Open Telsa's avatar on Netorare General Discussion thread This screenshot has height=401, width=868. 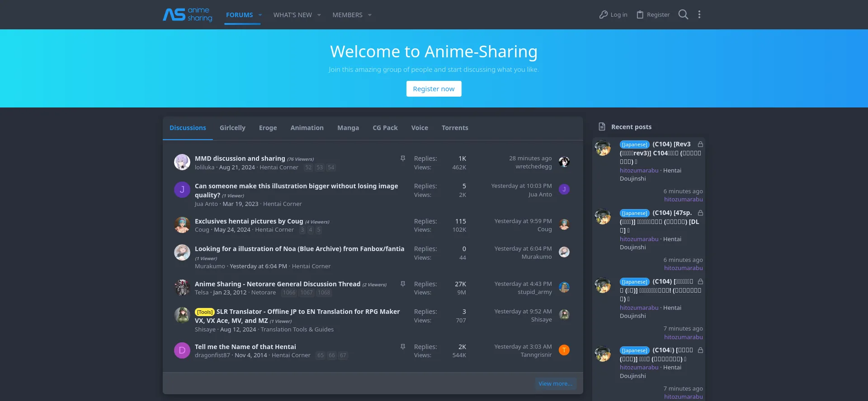(x=182, y=288)
